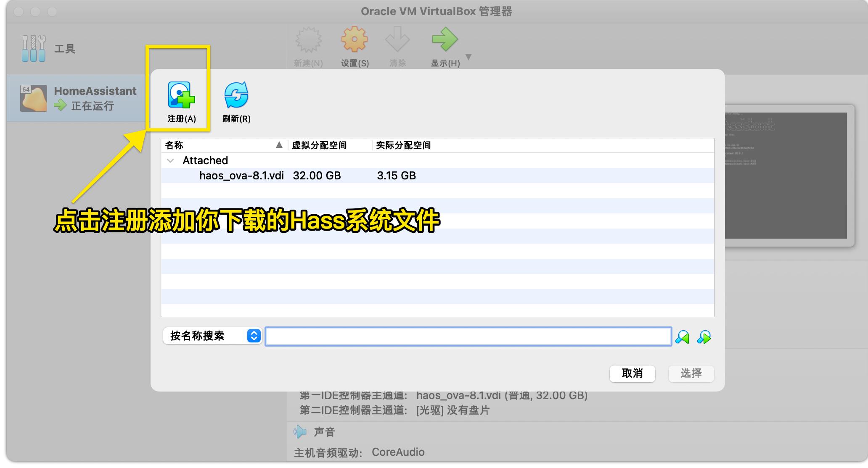Collapse the Attached group
This screenshot has height=468, width=868.
170,160
